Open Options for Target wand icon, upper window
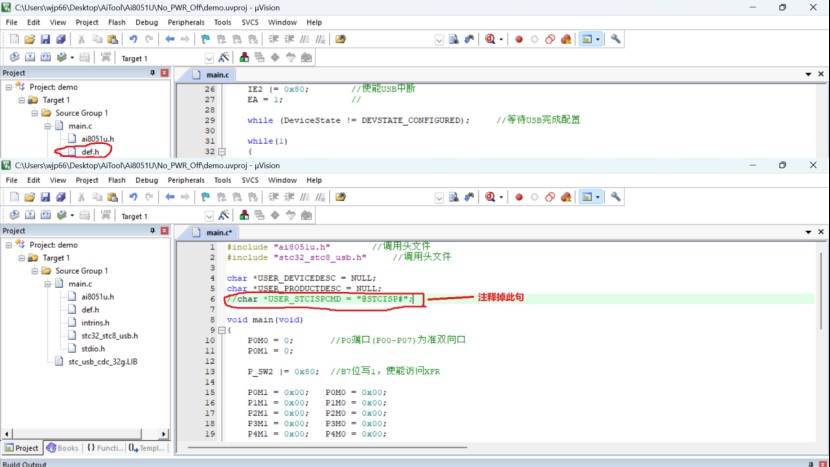The width and height of the screenshot is (830, 467). click(223, 57)
